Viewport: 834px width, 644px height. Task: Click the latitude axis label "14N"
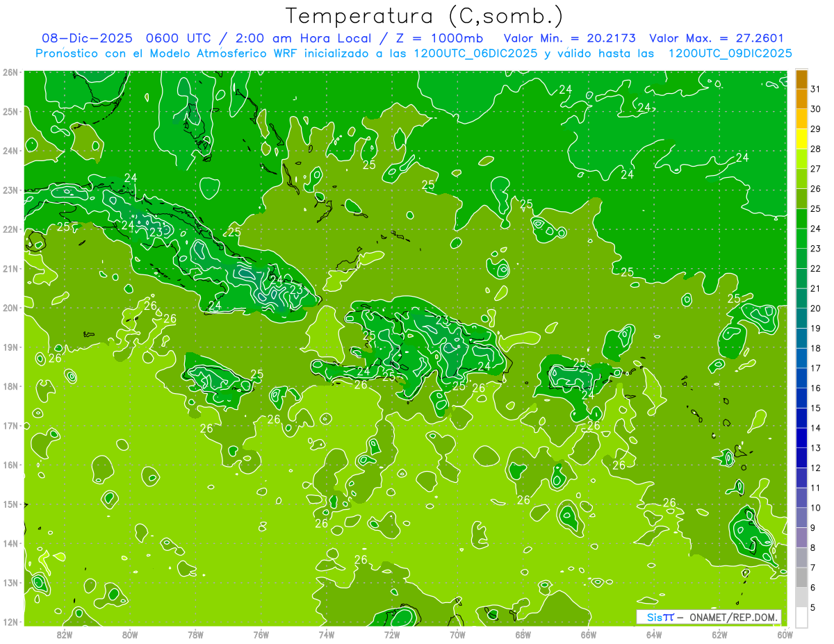click(x=10, y=543)
